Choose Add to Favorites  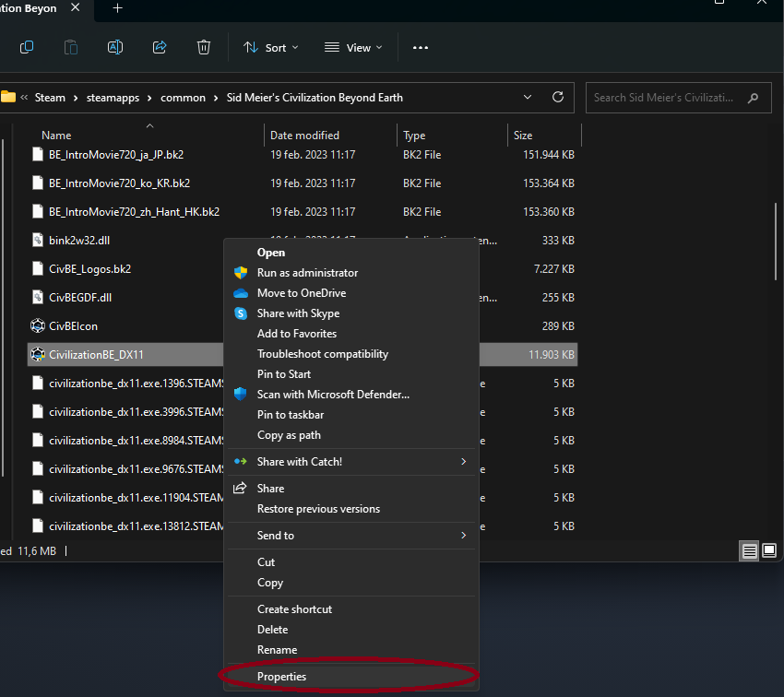coord(351,333)
